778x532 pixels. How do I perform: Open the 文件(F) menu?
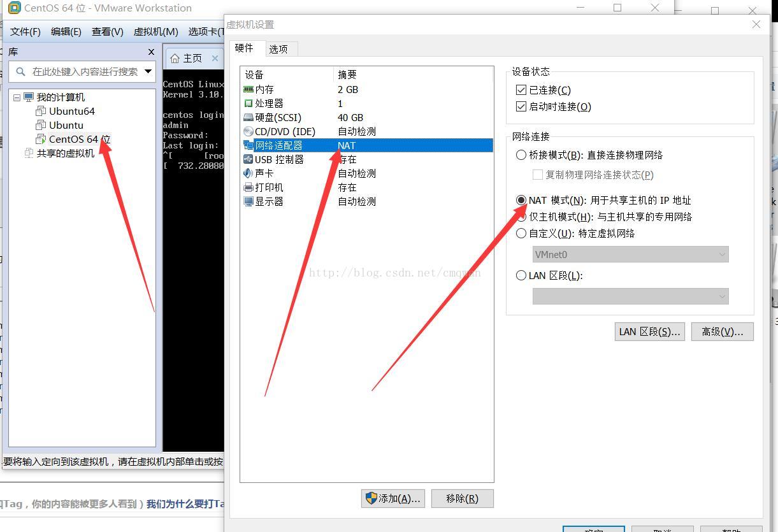pos(25,32)
